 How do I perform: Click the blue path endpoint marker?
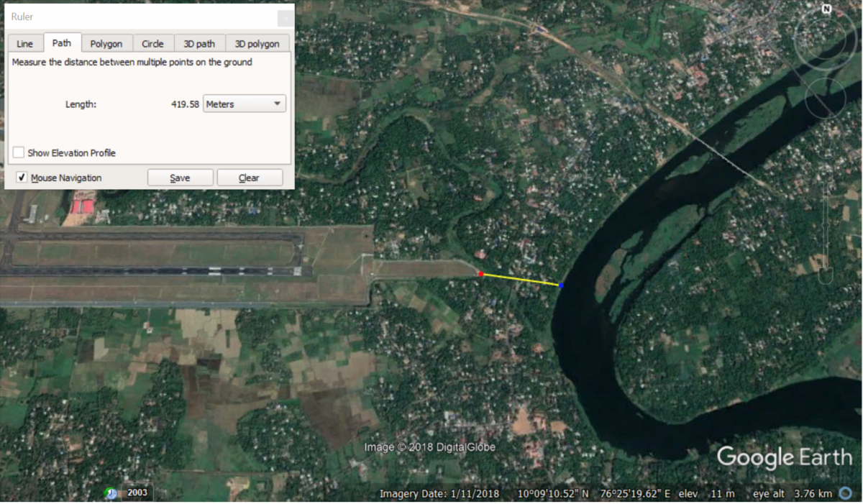[560, 285]
